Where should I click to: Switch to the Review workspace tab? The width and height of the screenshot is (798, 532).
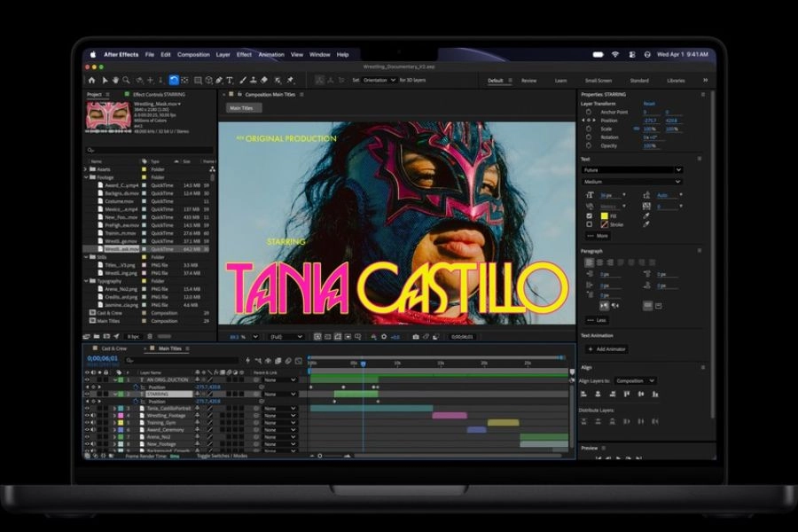pyautogui.click(x=528, y=81)
